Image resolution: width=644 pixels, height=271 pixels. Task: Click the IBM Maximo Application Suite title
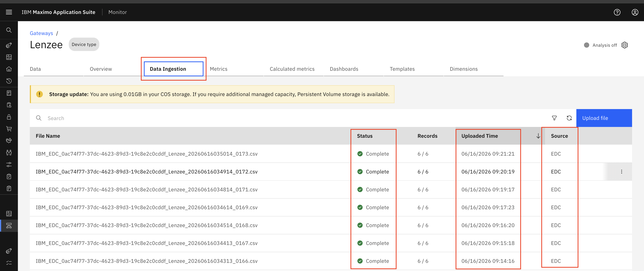(58, 12)
